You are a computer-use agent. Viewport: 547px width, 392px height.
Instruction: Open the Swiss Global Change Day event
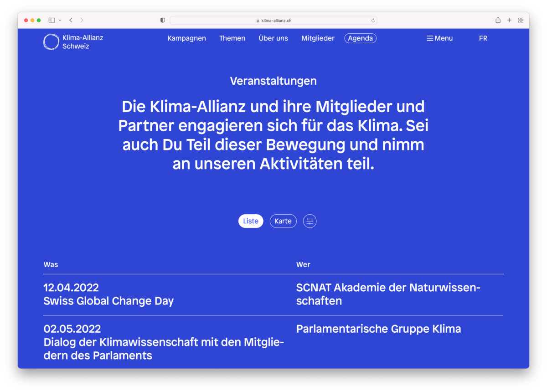[108, 301]
